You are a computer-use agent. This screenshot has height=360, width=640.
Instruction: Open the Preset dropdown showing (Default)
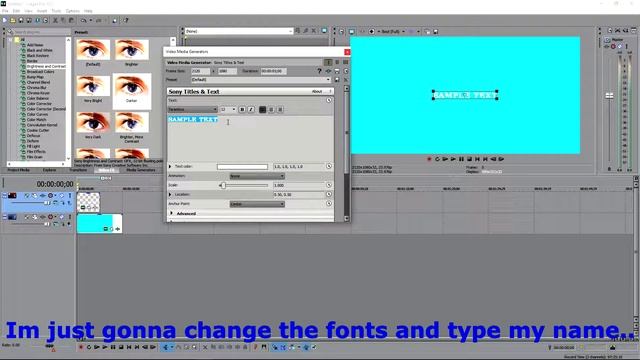(x=260, y=80)
